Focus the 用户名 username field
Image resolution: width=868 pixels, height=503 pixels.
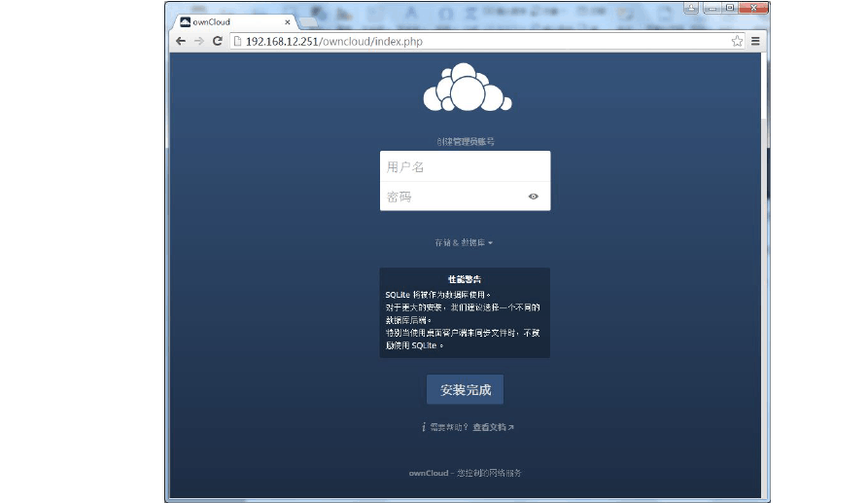coord(465,166)
